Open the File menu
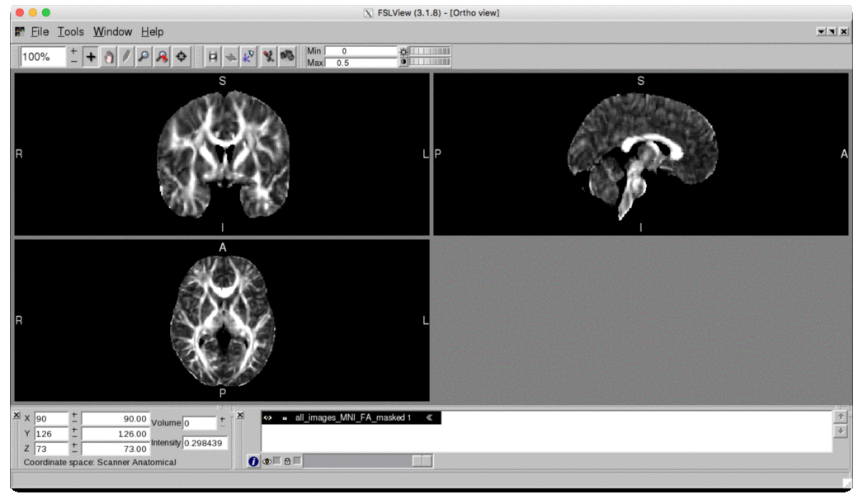Screen dimensions: 863x504 40,32
